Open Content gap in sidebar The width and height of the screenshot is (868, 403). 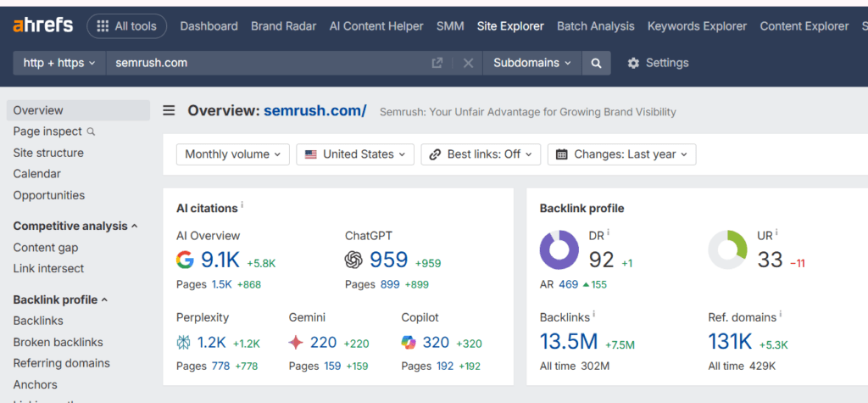tap(46, 247)
